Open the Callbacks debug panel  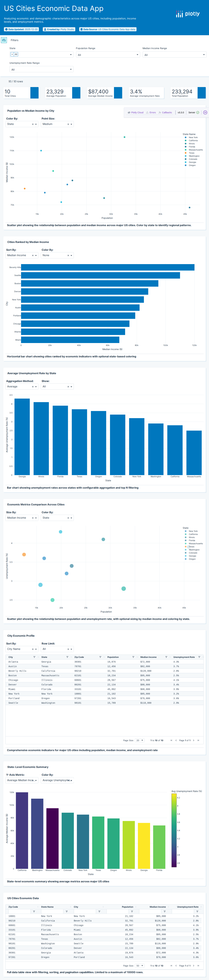[165, 113]
